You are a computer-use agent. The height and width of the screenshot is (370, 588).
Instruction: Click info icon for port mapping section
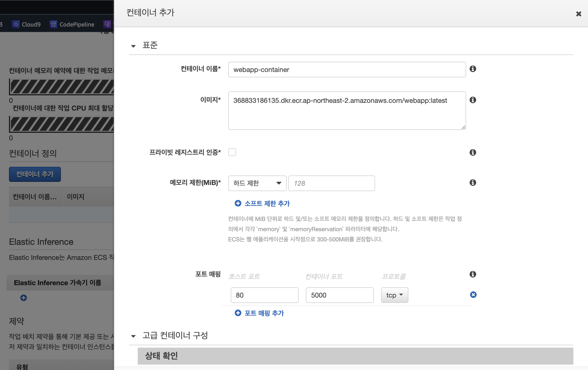click(x=473, y=274)
